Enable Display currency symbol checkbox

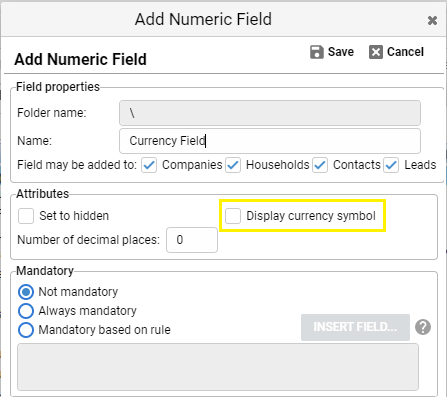pos(233,216)
